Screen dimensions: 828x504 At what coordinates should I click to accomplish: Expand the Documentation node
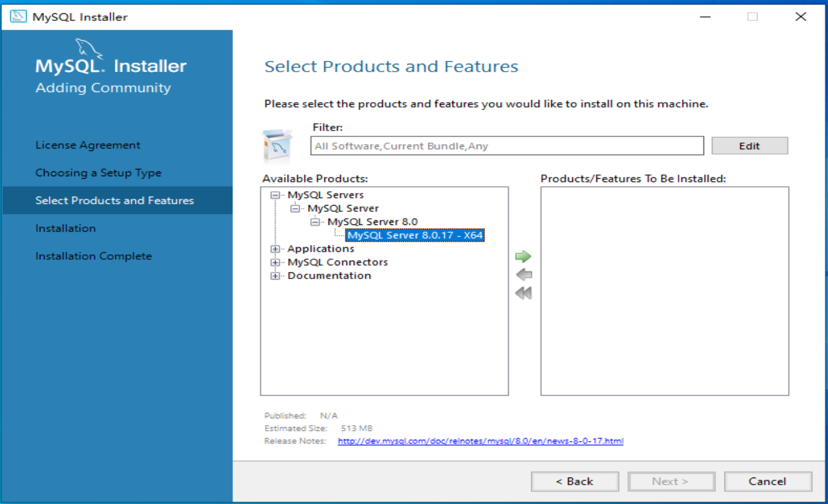tap(275, 275)
